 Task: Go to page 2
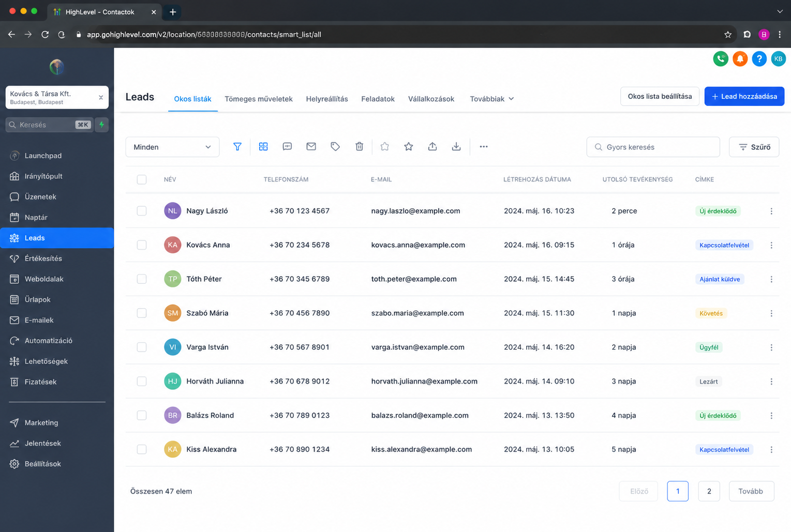709,491
